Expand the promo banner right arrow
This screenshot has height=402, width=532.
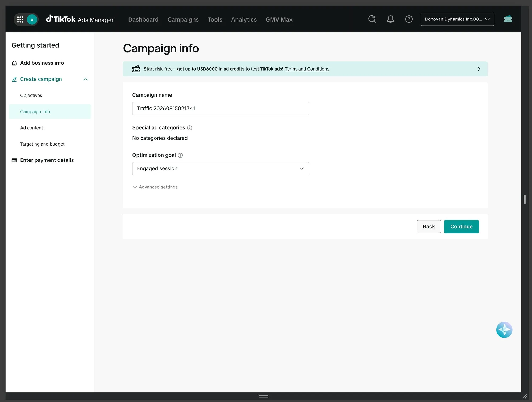click(x=479, y=69)
